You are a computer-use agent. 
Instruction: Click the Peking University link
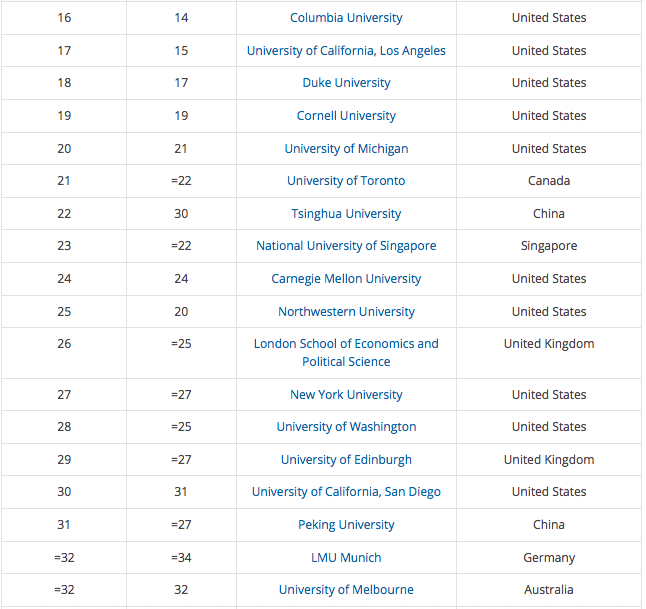(346, 525)
